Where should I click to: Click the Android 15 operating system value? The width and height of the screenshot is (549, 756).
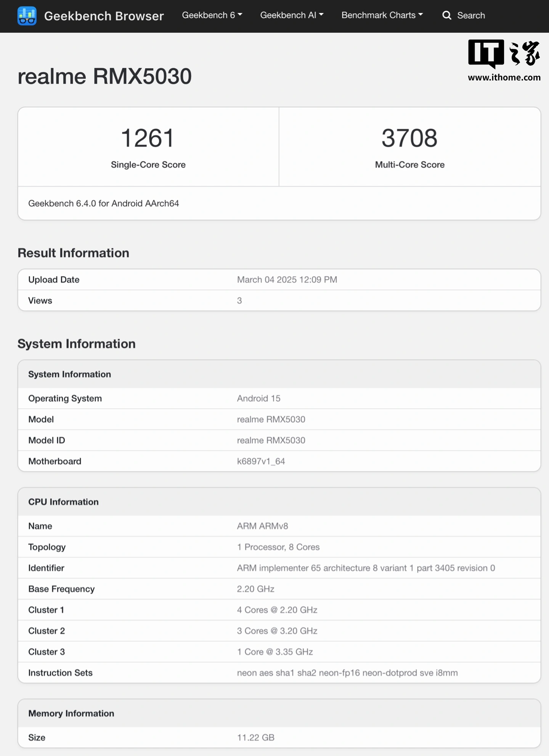click(x=258, y=398)
